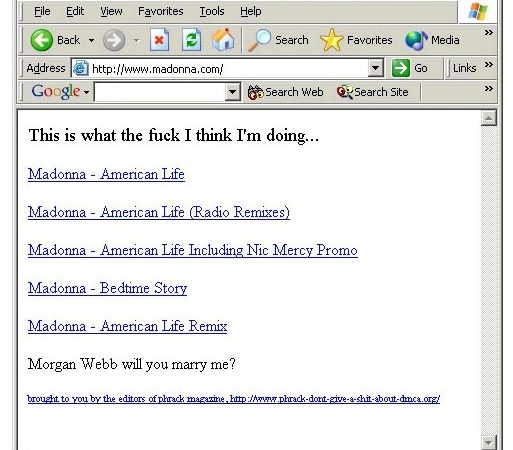Click the Windows flag logo

478,11
